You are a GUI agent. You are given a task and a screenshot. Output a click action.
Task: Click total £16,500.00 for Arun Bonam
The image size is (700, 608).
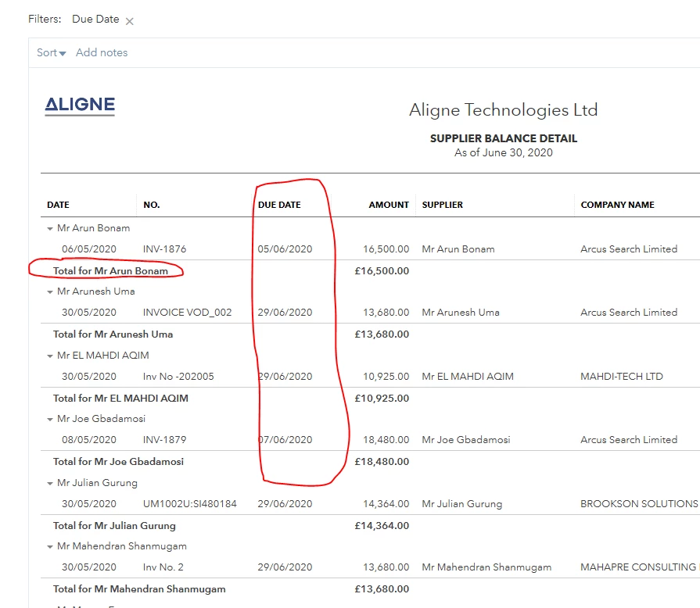[382, 270]
